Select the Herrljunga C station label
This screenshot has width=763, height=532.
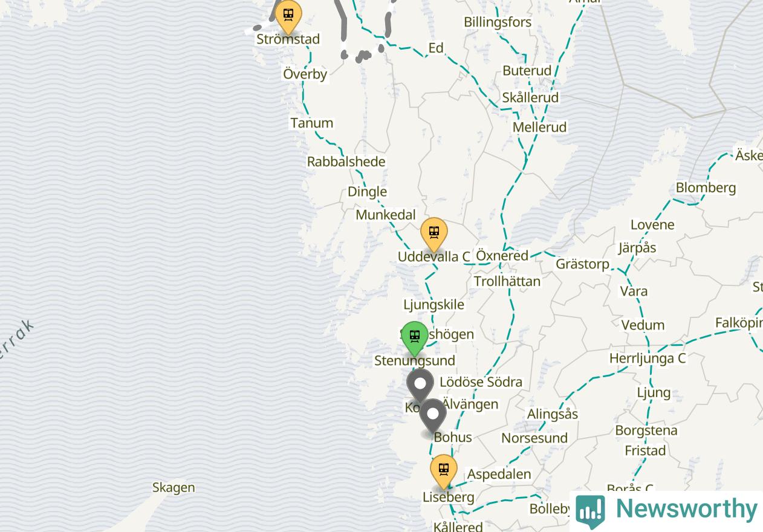[648, 358]
